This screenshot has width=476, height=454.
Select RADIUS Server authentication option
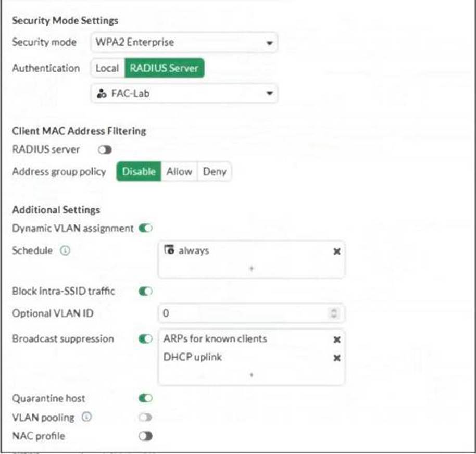pyautogui.click(x=164, y=68)
